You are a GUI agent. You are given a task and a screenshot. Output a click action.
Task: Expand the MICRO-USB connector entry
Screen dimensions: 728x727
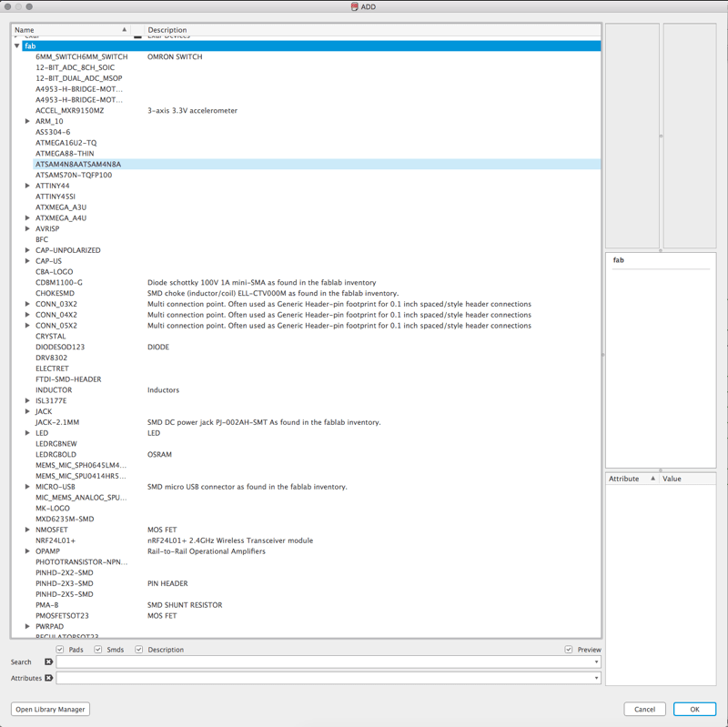coord(27,487)
